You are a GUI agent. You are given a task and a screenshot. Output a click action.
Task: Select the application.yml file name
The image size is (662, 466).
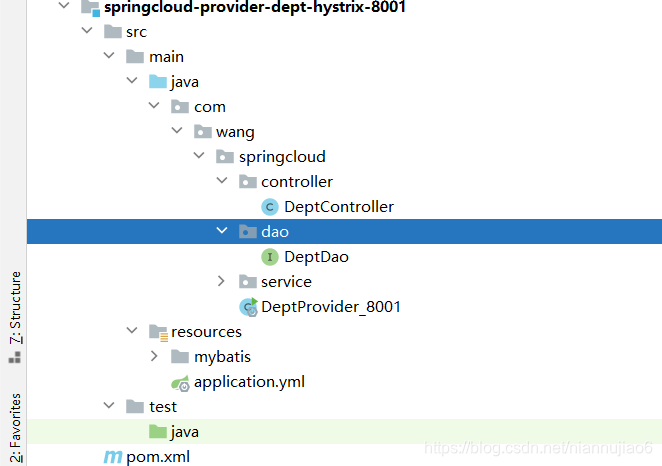249,382
